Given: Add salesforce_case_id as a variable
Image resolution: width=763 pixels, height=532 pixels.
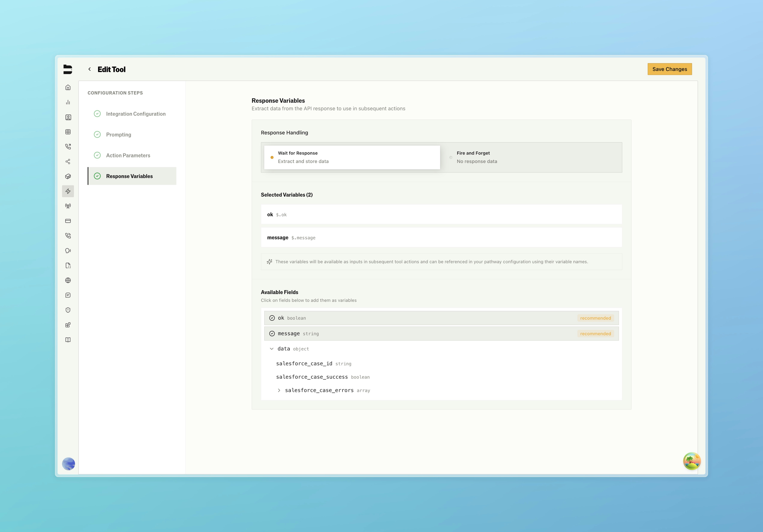Looking at the screenshot, I should tap(304, 363).
